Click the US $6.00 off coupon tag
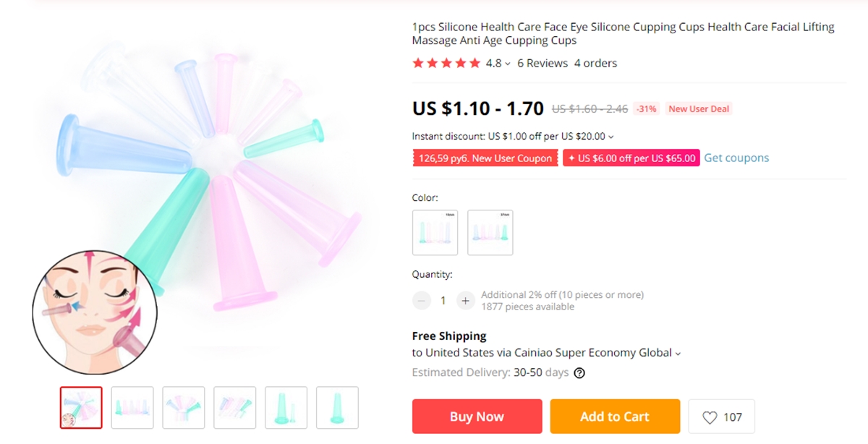This screenshot has height=444, width=868. tap(631, 158)
